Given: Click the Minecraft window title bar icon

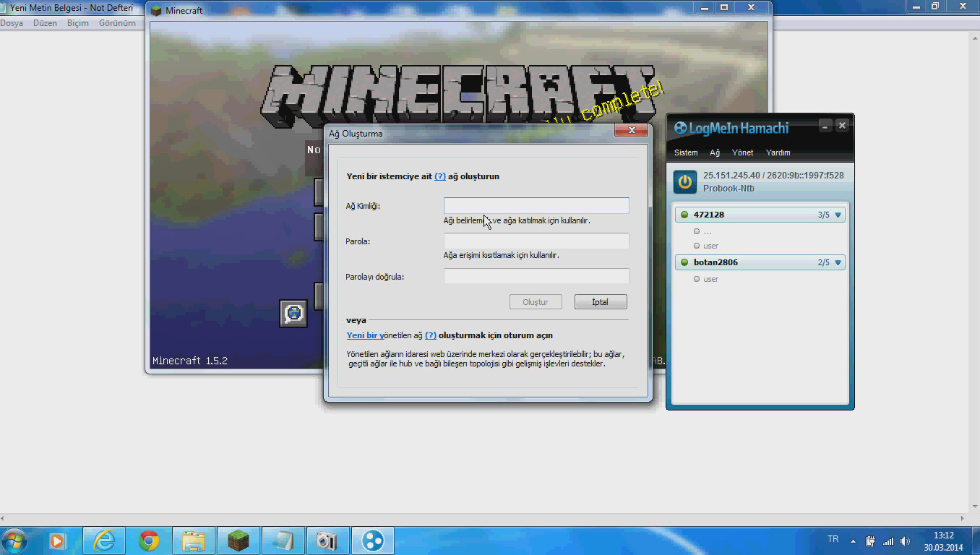Looking at the screenshot, I should click(x=156, y=11).
